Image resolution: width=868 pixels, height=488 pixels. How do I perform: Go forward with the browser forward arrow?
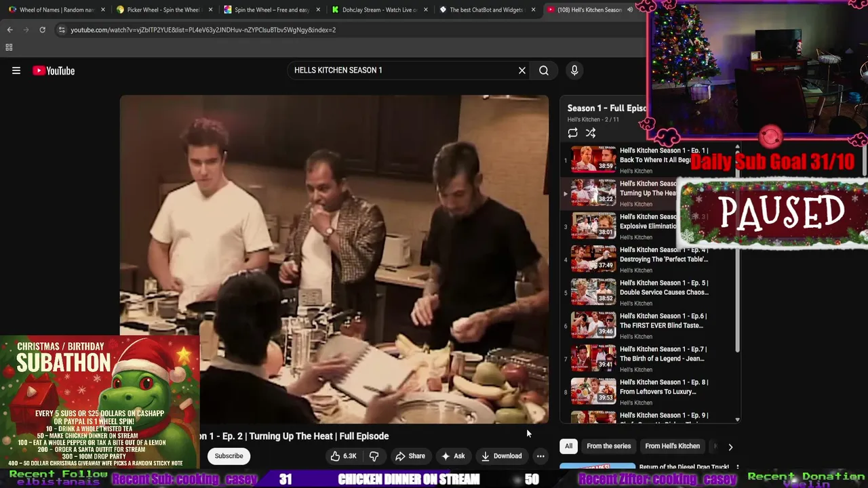(x=26, y=30)
